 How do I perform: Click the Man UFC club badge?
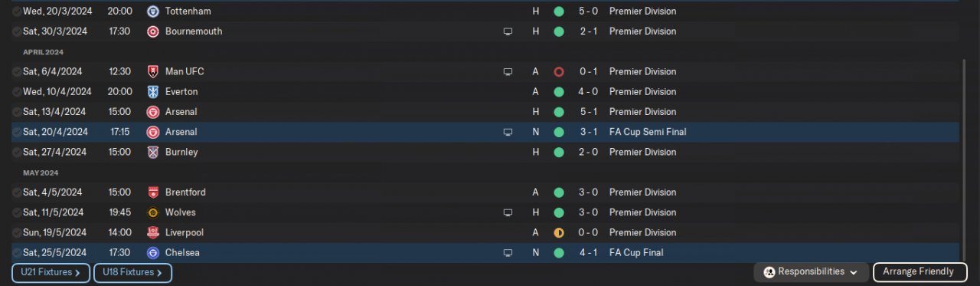[152, 71]
